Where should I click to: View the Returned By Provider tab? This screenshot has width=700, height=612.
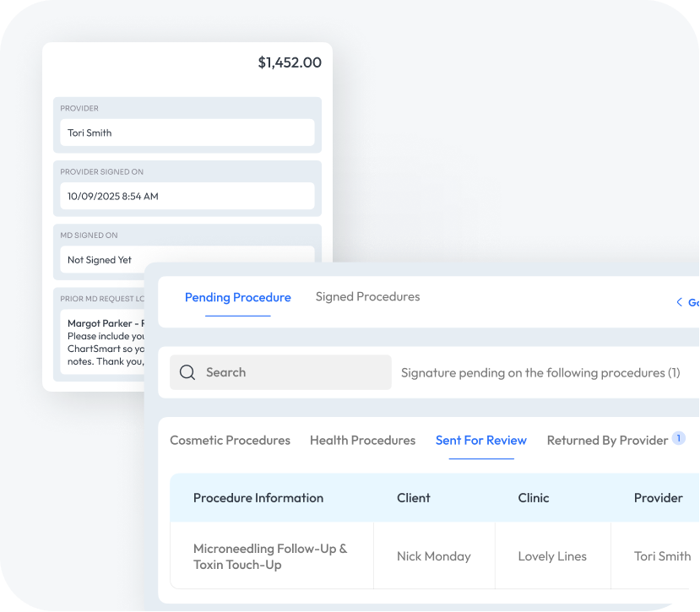[606, 440]
